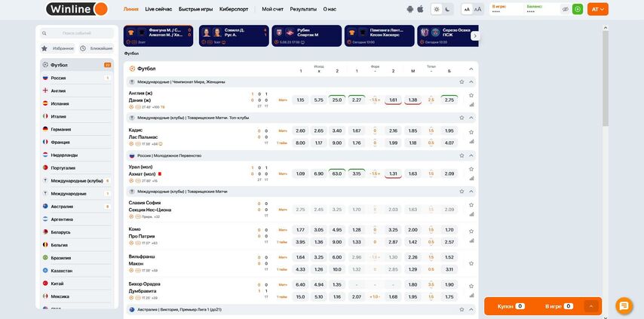Collapse the Футбол section

coord(471,69)
